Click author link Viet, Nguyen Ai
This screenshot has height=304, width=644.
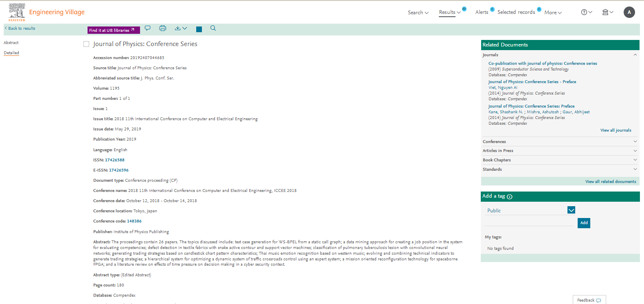click(503, 88)
